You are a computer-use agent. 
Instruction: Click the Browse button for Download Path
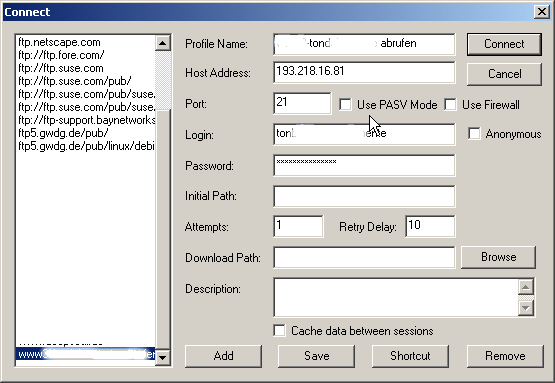498,257
